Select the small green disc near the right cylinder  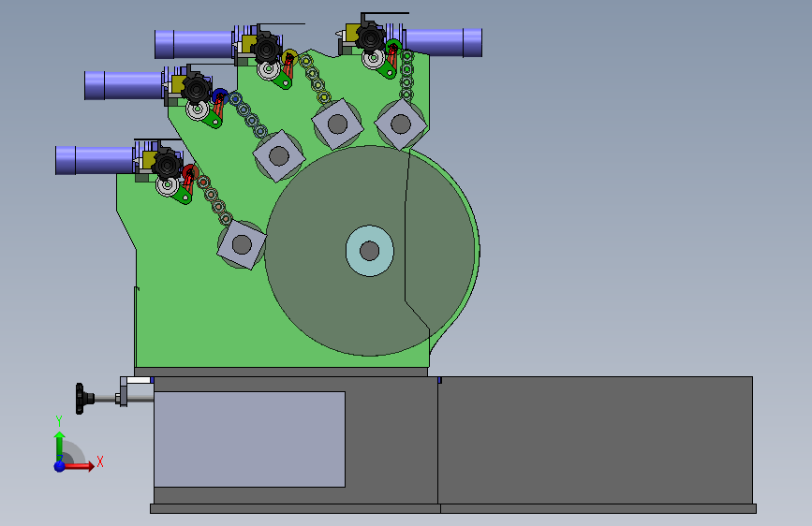[x=393, y=46]
